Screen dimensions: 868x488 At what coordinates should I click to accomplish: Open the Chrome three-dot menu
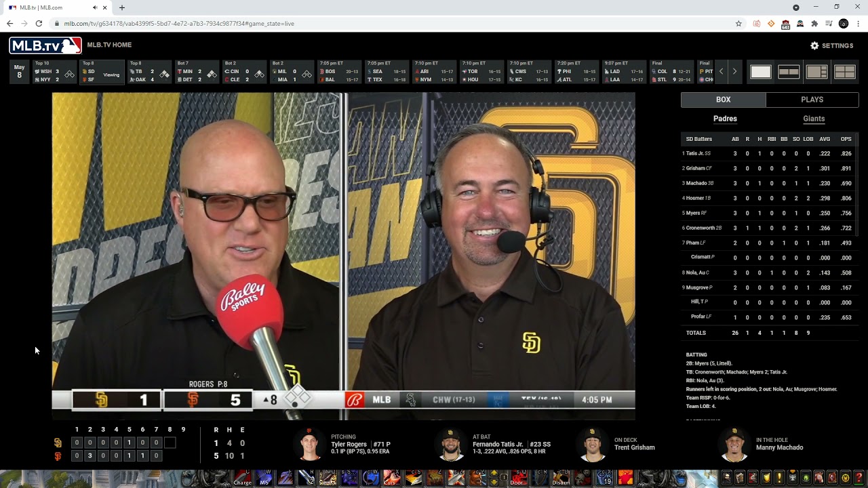tap(858, 24)
